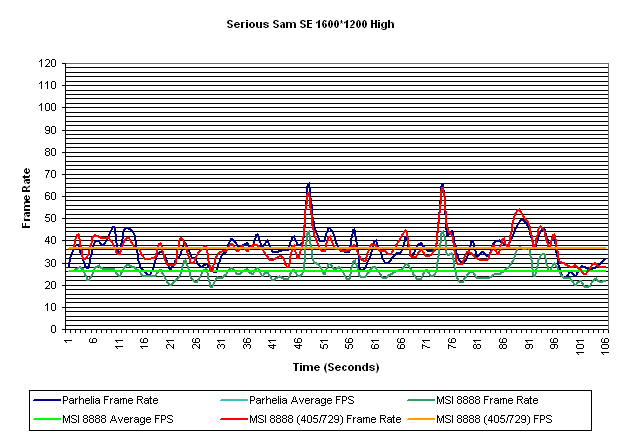The image size is (623, 439).
Task: Click the orange line swatch in the legend
Action: 428,419
